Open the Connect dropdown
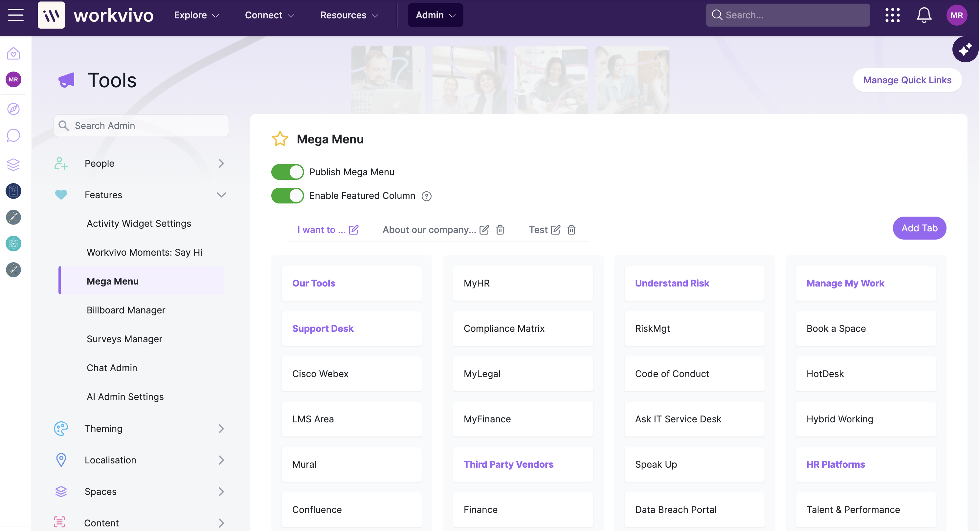The height and width of the screenshot is (531, 980). pos(269,15)
